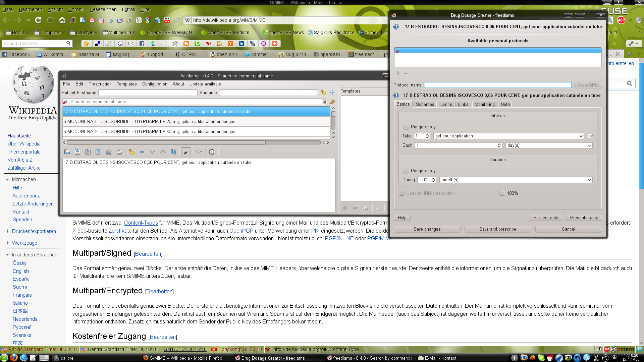The height and width of the screenshot is (362, 644).
Task: Click the Save and prescribe button
Action: pos(497,229)
